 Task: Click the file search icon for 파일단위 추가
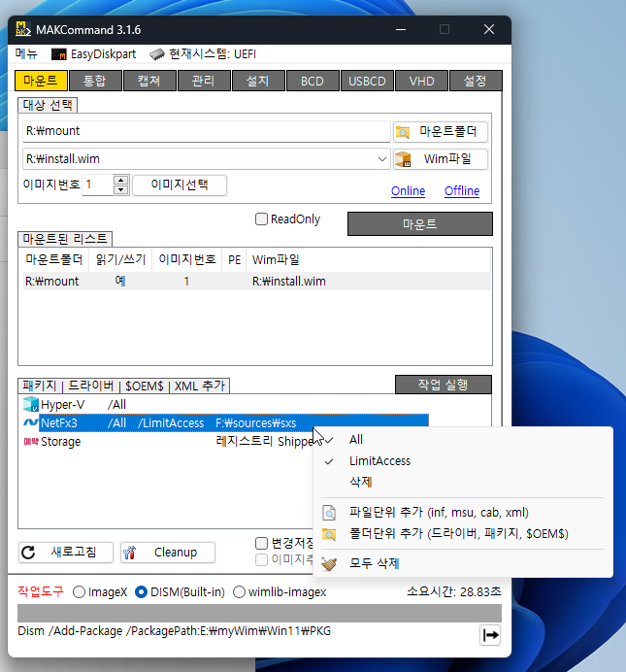(x=329, y=513)
